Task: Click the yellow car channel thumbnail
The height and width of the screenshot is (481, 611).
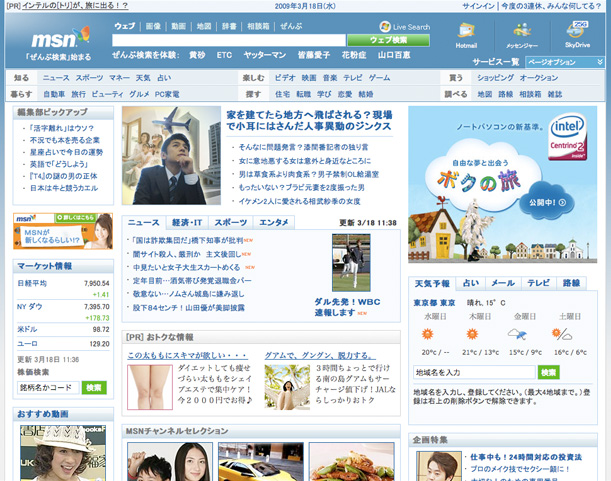Action: (261, 462)
